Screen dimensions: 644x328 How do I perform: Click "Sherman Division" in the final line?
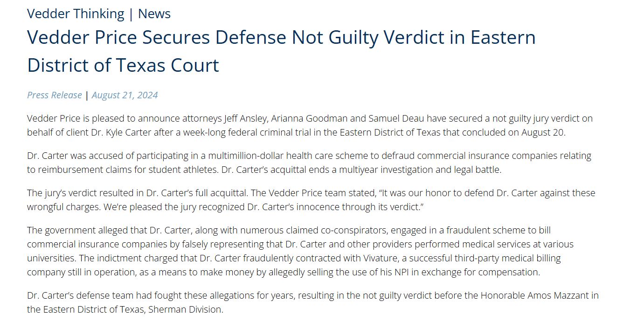(185, 309)
